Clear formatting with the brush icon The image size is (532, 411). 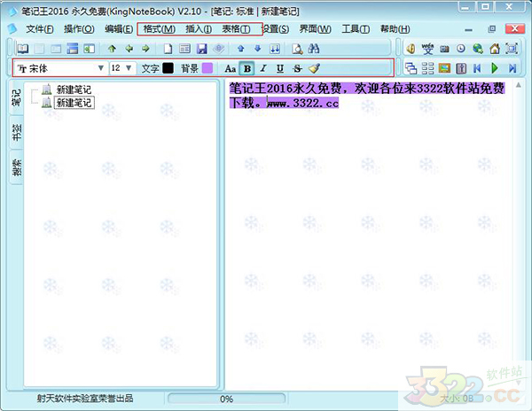tap(314, 68)
